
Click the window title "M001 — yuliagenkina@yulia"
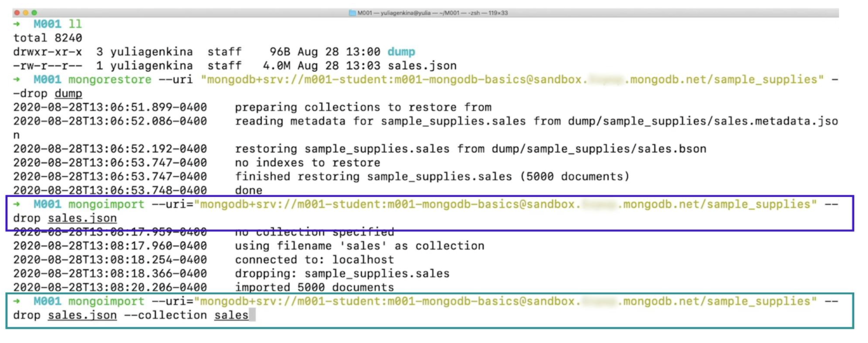click(x=394, y=13)
